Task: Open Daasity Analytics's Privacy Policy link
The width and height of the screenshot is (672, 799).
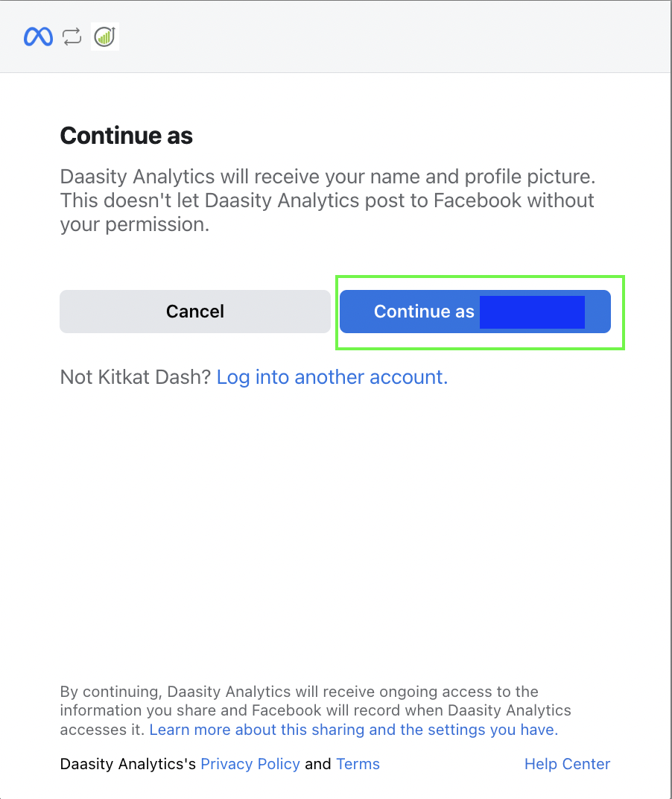Action: click(250, 764)
